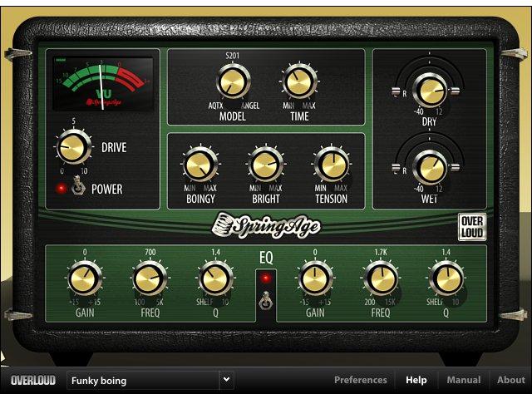Select the AQTX model label
This screenshot has height=399, width=532.
pos(215,106)
